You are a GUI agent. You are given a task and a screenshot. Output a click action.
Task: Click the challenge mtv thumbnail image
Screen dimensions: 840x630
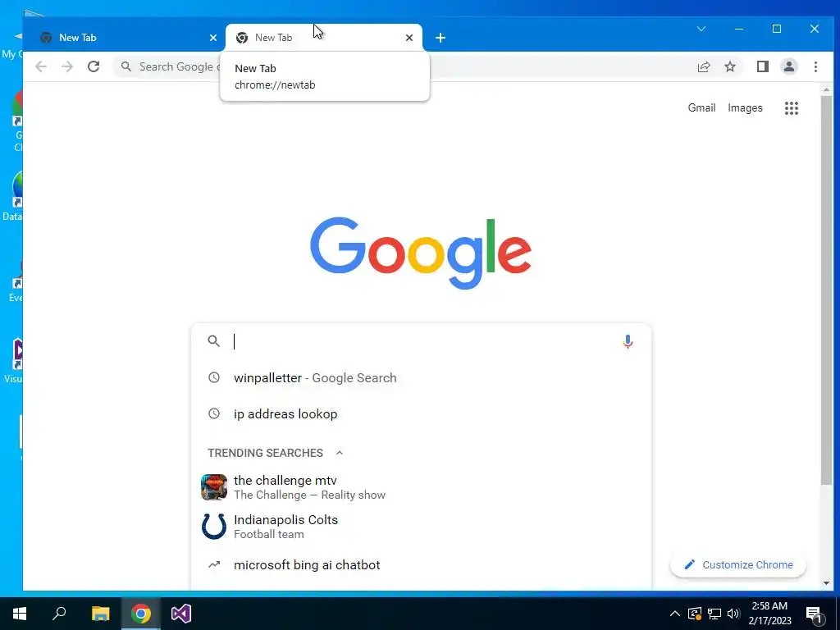coord(214,487)
